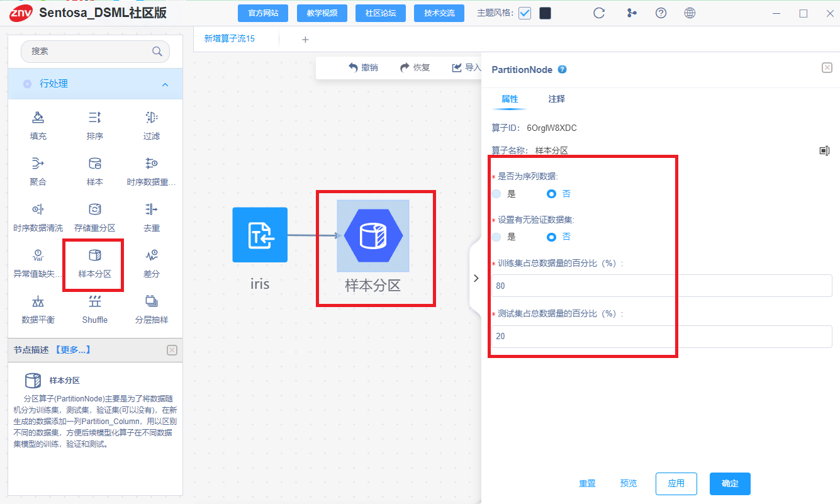
Task: Select 是 for 是否为序列数据
Action: [496, 194]
